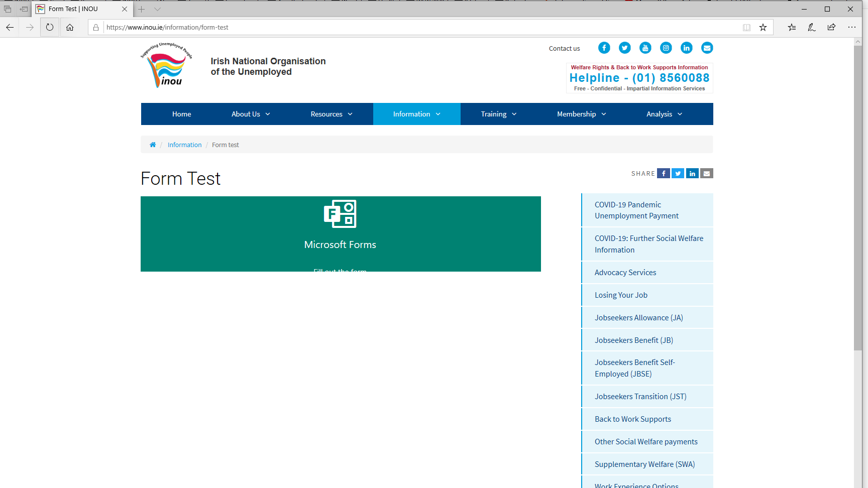The image size is (868, 488).
Task: Show tab previews chevron
Action: pyautogui.click(x=157, y=9)
